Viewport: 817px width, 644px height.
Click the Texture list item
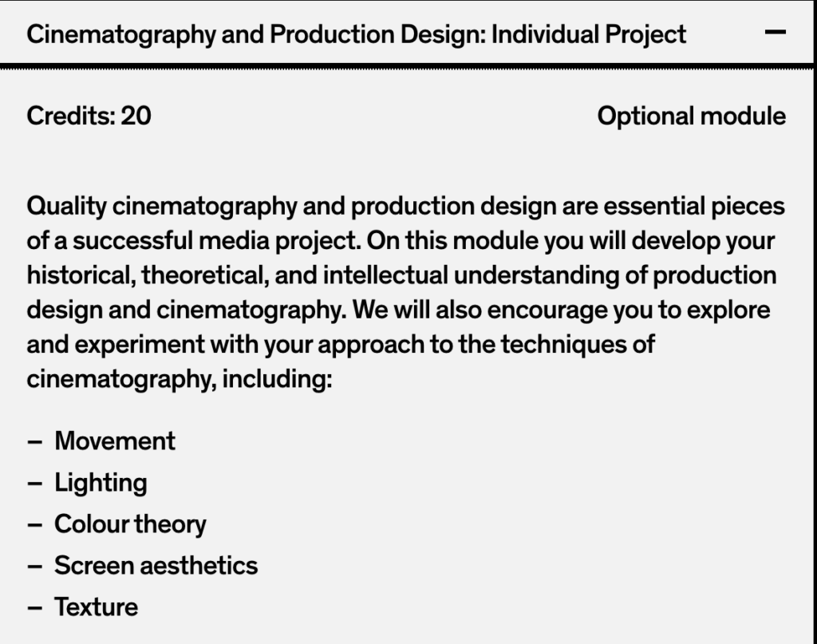(x=97, y=607)
